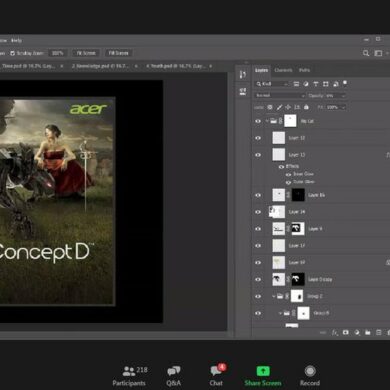390x390 pixels.
Task: Select the Layer 13 thumbnail
Action: [279, 155]
